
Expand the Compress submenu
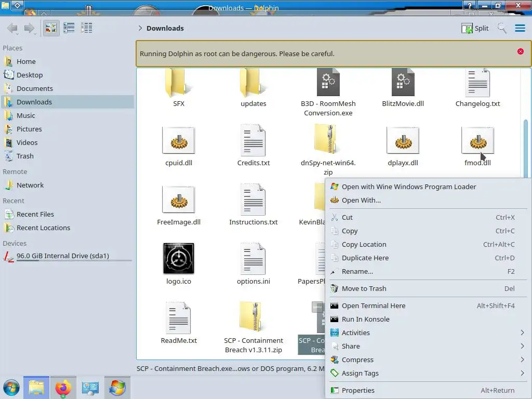pyautogui.click(x=428, y=360)
